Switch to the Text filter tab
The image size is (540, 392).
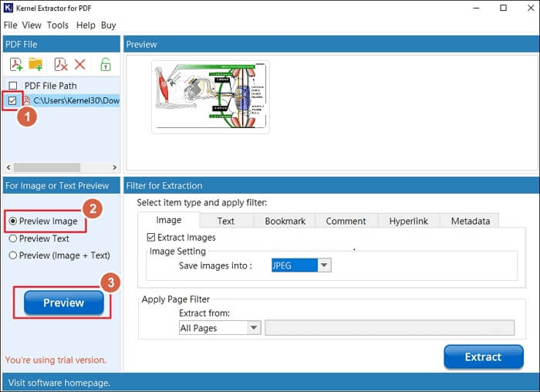coord(226,221)
